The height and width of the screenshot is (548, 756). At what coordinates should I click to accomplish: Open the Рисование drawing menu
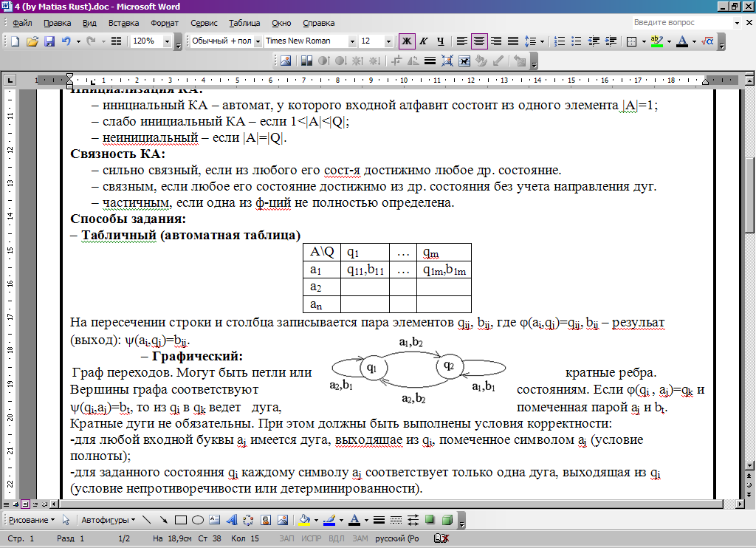[32, 520]
